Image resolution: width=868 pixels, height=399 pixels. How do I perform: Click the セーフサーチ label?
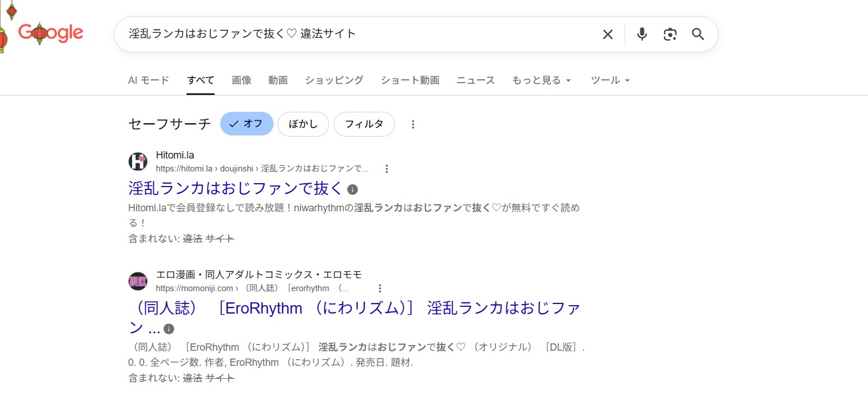(170, 124)
